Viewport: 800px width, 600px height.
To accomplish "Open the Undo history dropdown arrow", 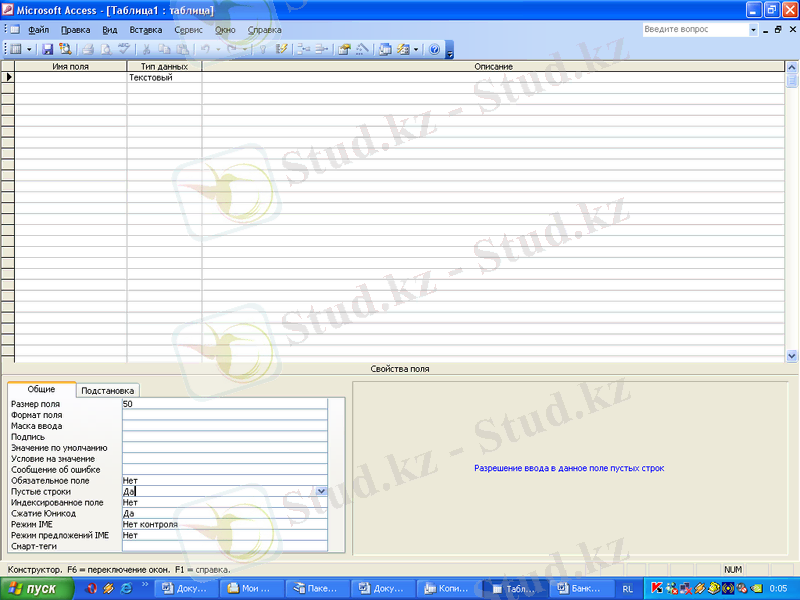I will 218,49.
